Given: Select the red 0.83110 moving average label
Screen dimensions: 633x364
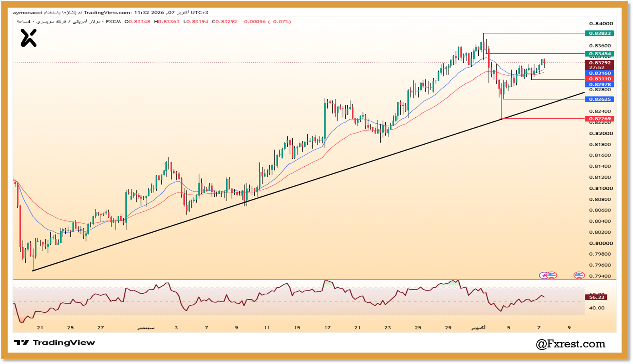Looking at the screenshot, I should [x=600, y=79].
